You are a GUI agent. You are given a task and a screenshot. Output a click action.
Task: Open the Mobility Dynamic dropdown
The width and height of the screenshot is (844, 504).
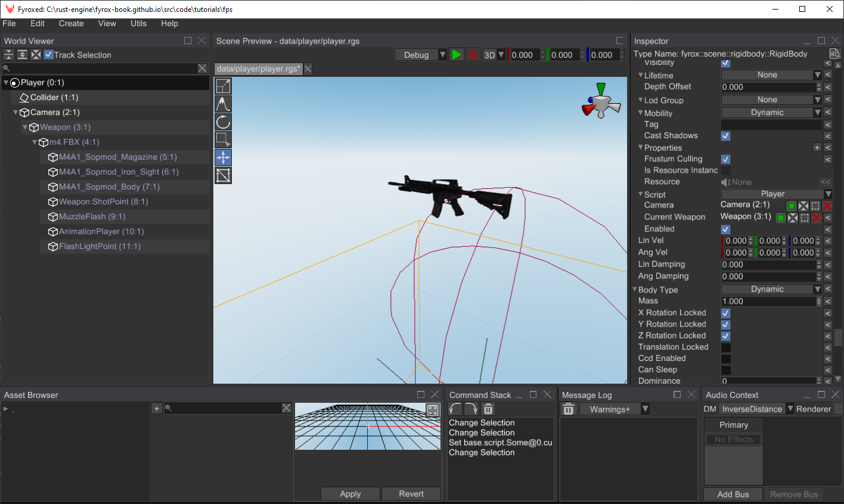tap(771, 113)
